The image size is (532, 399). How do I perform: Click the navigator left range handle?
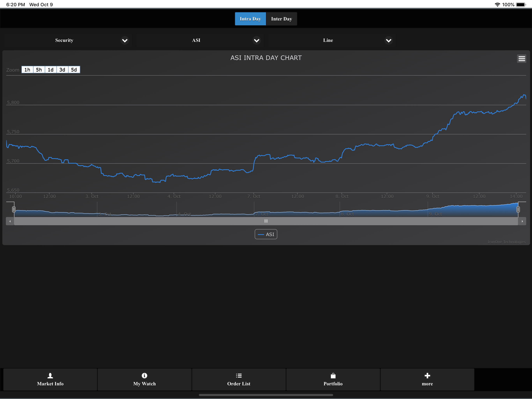(14, 209)
